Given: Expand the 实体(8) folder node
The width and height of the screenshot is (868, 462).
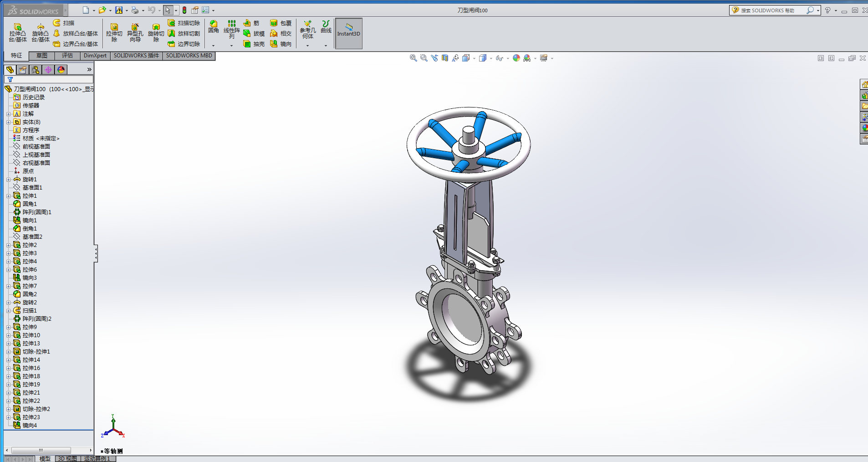Looking at the screenshot, I should click(x=8, y=122).
